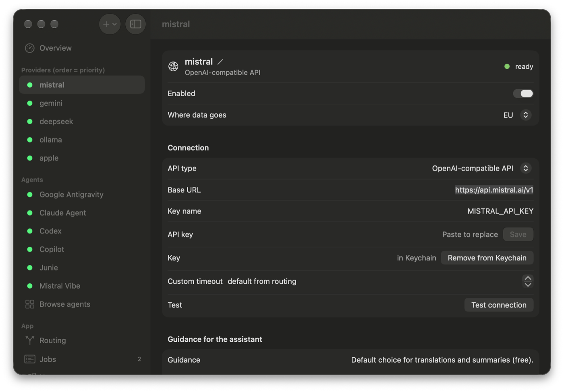Click the green ready status dot
This screenshot has height=392, width=564.
507,66
